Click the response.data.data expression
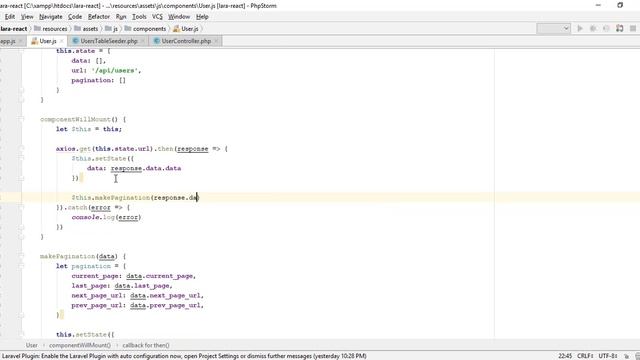 tap(146, 168)
